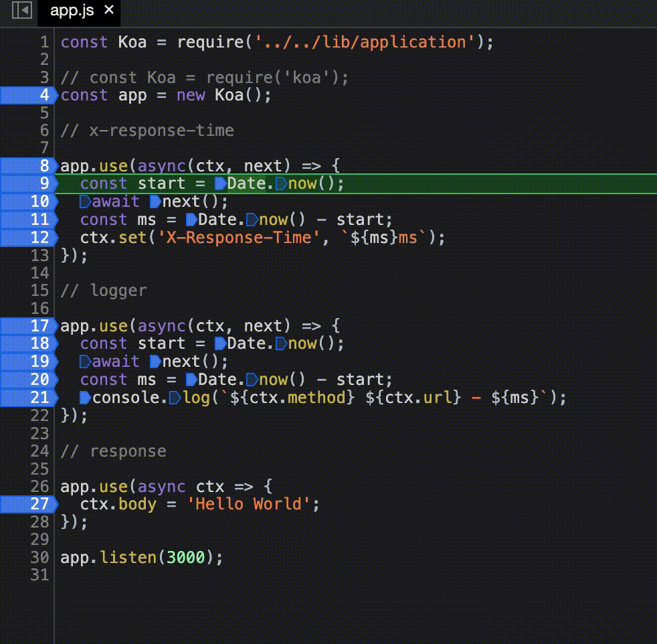Remove the breakpoint on line 12

29,238
